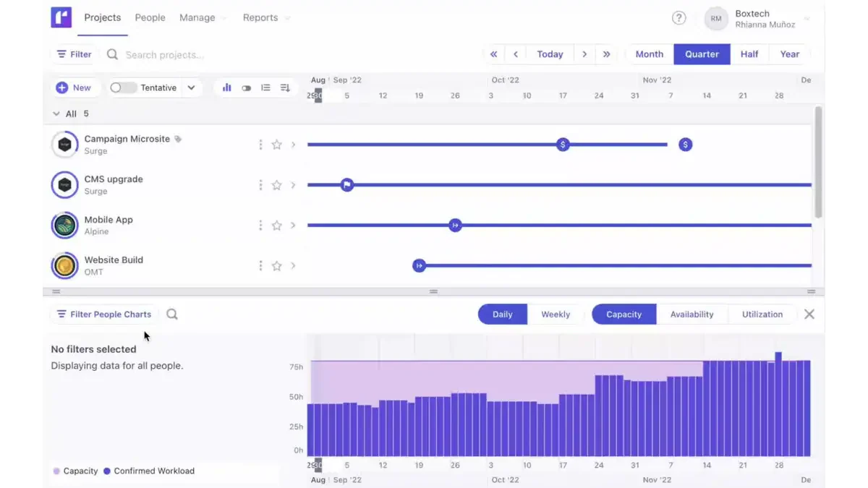The image size is (868, 488).
Task: Click the dollar milestone after Campaign Microsite bar
Action: (685, 145)
